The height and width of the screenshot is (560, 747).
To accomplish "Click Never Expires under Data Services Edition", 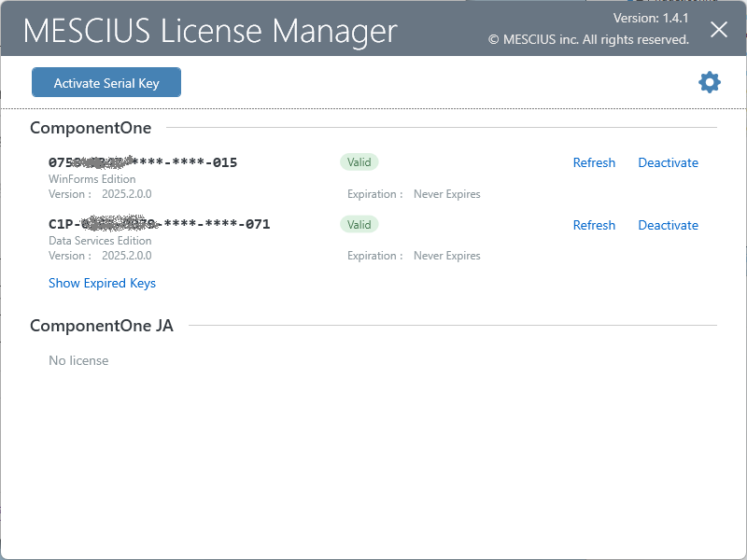I will pos(447,256).
